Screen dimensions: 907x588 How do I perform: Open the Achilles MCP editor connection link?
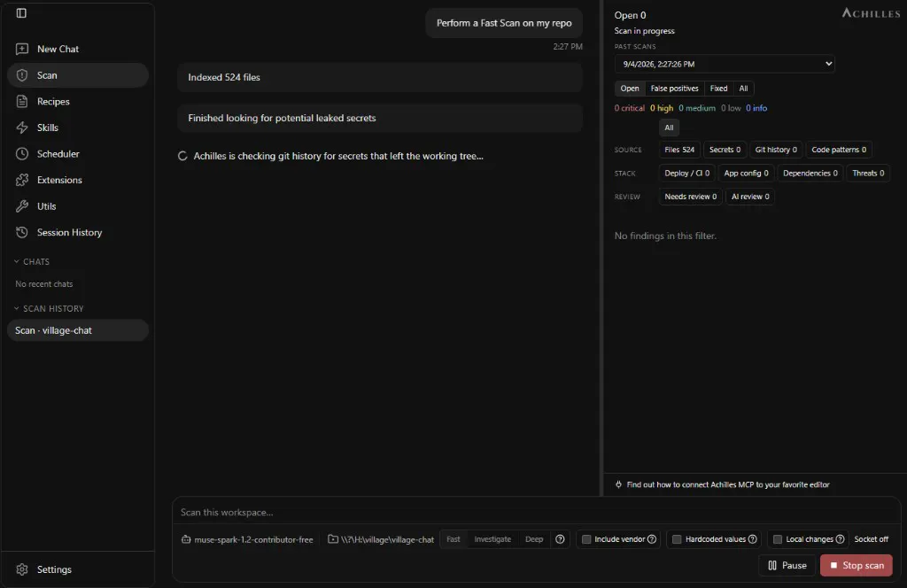[728, 484]
